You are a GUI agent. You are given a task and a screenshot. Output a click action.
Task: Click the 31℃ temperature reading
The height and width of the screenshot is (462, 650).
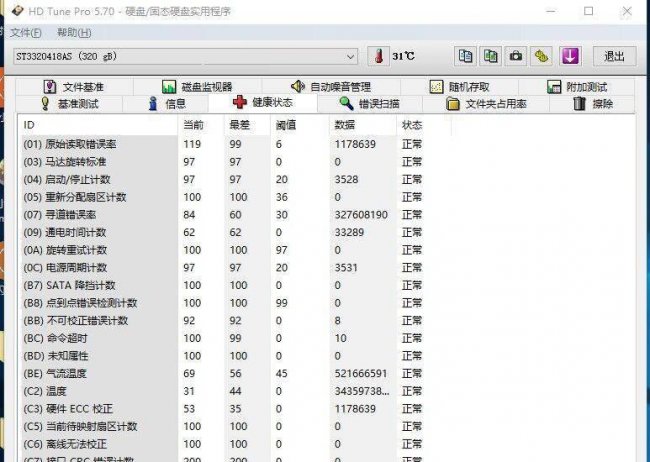pyautogui.click(x=403, y=56)
